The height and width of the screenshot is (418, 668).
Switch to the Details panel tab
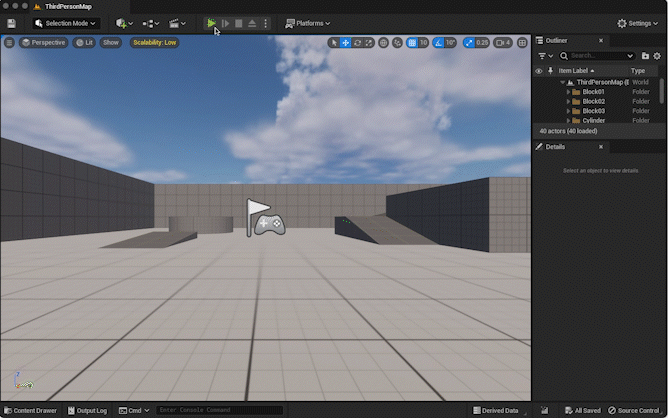[x=555, y=147]
